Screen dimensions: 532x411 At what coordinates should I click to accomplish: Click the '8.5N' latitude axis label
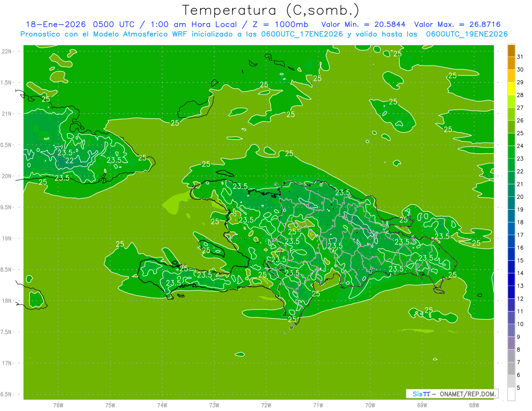pyautogui.click(x=7, y=270)
